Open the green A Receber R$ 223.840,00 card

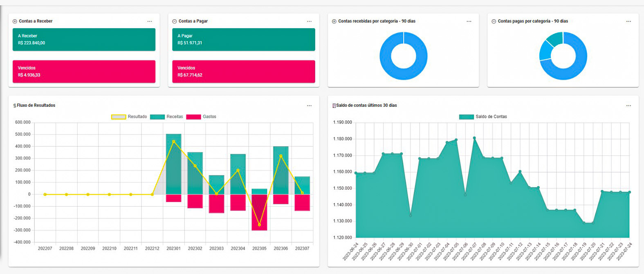(x=84, y=39)
